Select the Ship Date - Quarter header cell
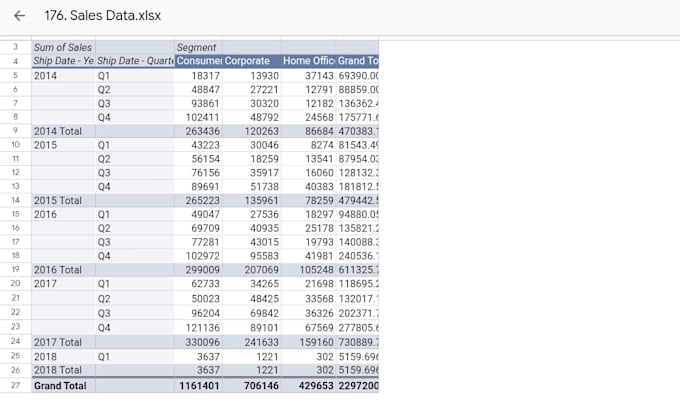Viewport: 680px width, 407px height. coord(135,61)
